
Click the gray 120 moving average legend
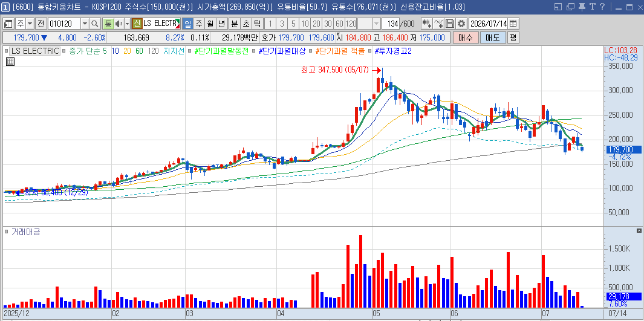tap(153, 51)
